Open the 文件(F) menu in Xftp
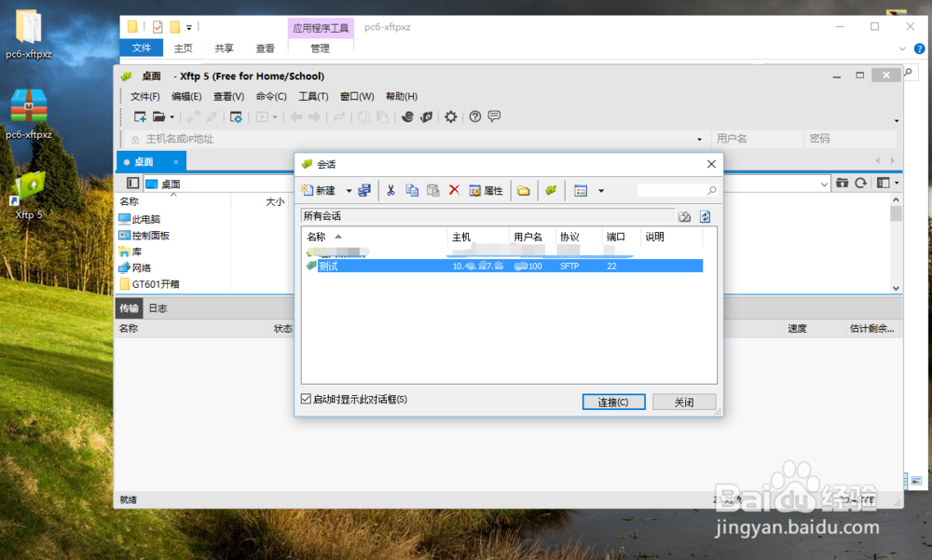This screenshot has height=560, width=932. click(145, 96)
